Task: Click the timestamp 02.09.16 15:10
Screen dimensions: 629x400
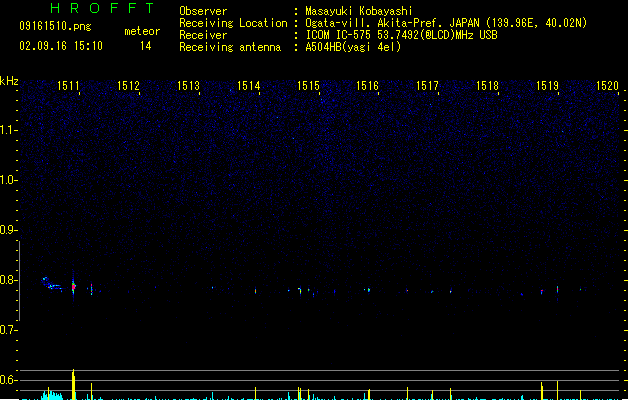Action: tap(61, 46)
